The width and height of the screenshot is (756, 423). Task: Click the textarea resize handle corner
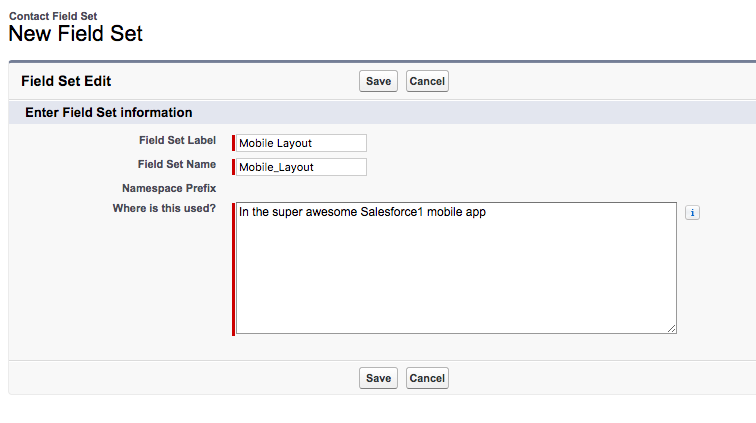672,329
